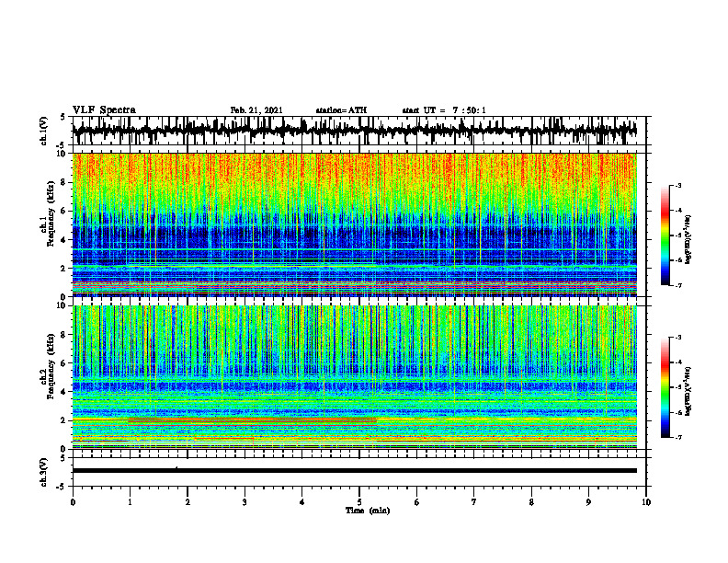Viewport: 728px width, 563px height.
Task: Click inside the ch.2 spectrogram plot
Action: pyautogui.click(x=354, y=377)
